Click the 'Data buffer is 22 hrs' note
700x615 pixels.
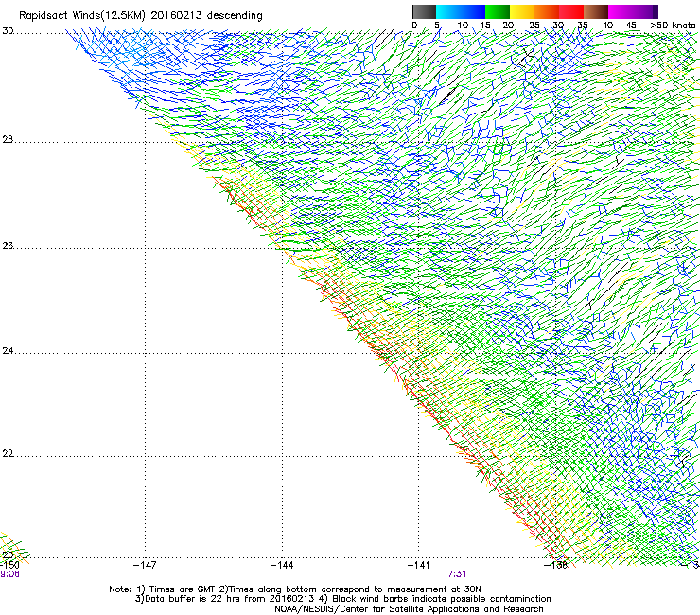pyautogui.click(x=342, y=599)
